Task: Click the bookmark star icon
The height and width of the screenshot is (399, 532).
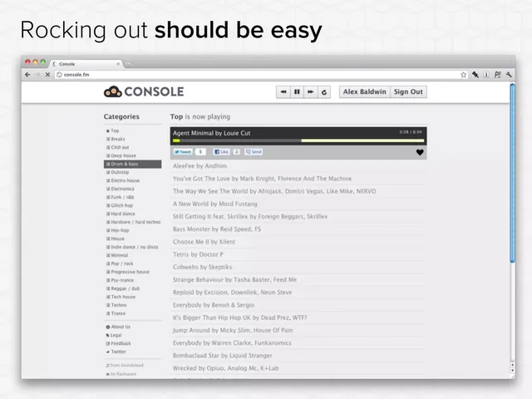Action: point(463,75)
